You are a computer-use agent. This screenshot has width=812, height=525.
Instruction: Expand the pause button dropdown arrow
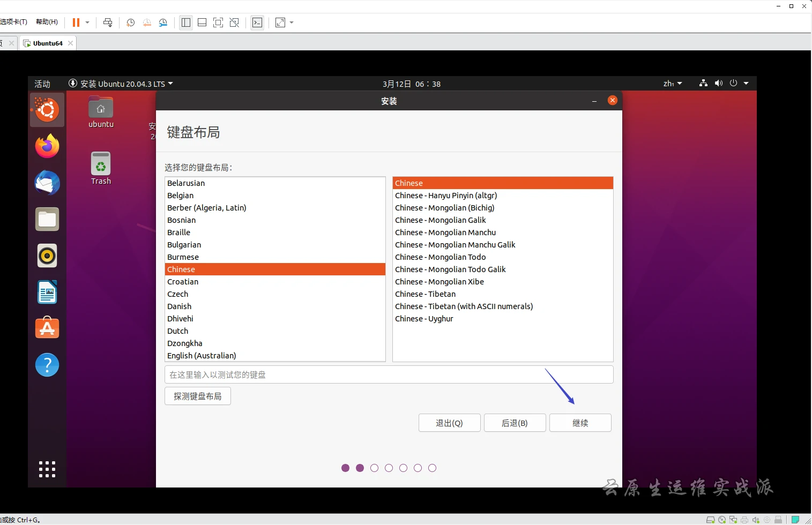pyautogui.click(x=87, y=22)
